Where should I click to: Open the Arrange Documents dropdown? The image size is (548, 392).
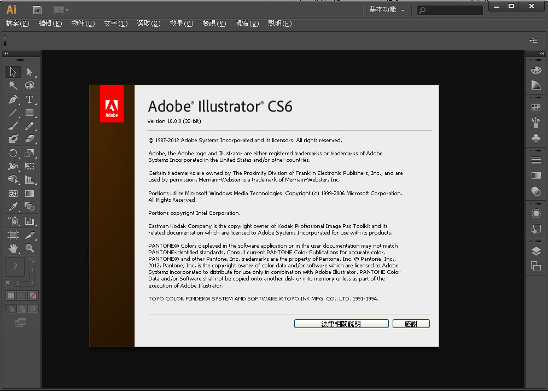61,10
